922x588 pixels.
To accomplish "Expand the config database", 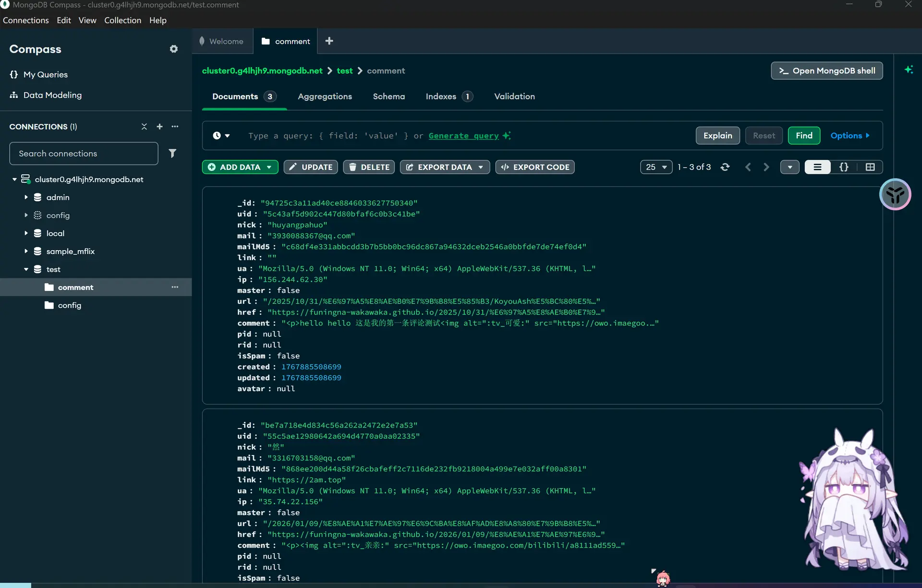I will coord(26,215).
